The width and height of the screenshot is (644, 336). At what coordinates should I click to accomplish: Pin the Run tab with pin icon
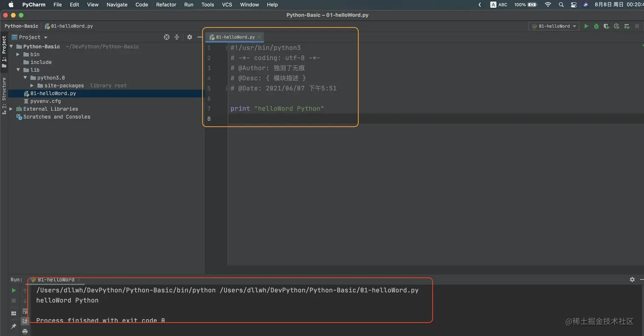tap(14, 326)
